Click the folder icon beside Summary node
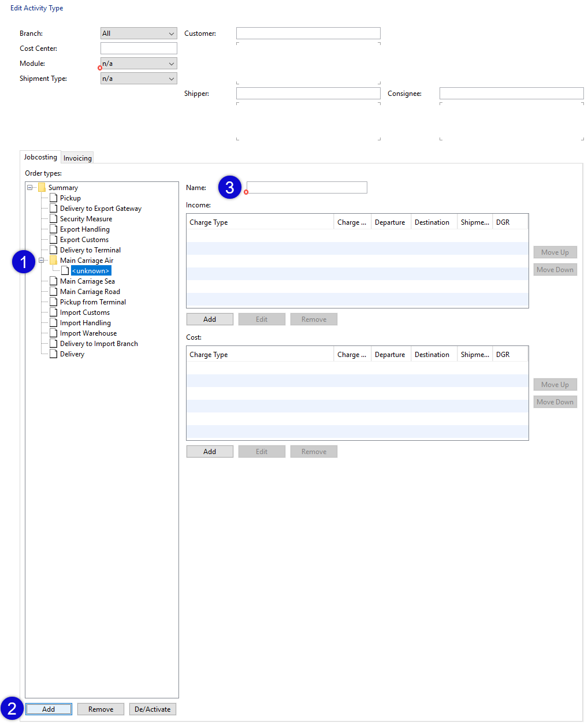Screen dimensions: 588x725 (42, 187)
